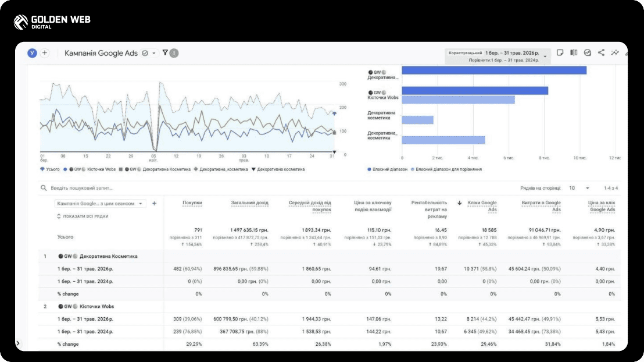
Task: Click the 239 (76,85%) purchases cell
Action: coord(187,331)
